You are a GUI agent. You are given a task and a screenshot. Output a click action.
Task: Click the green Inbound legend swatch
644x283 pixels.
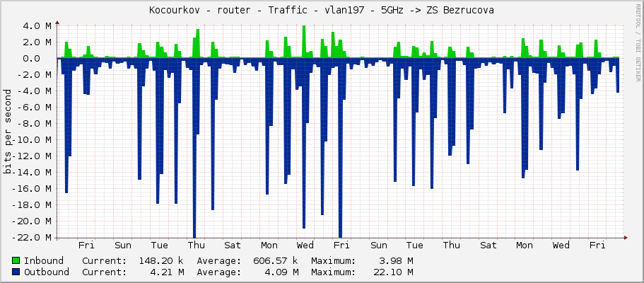(x=16, y=260)
